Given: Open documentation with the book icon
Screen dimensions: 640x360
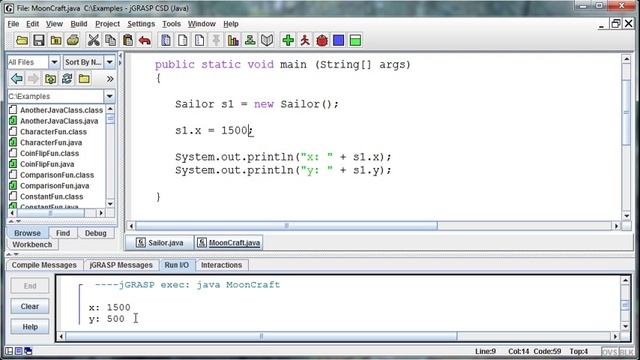Looking at the screenshot, I should [x=267, y=40].
